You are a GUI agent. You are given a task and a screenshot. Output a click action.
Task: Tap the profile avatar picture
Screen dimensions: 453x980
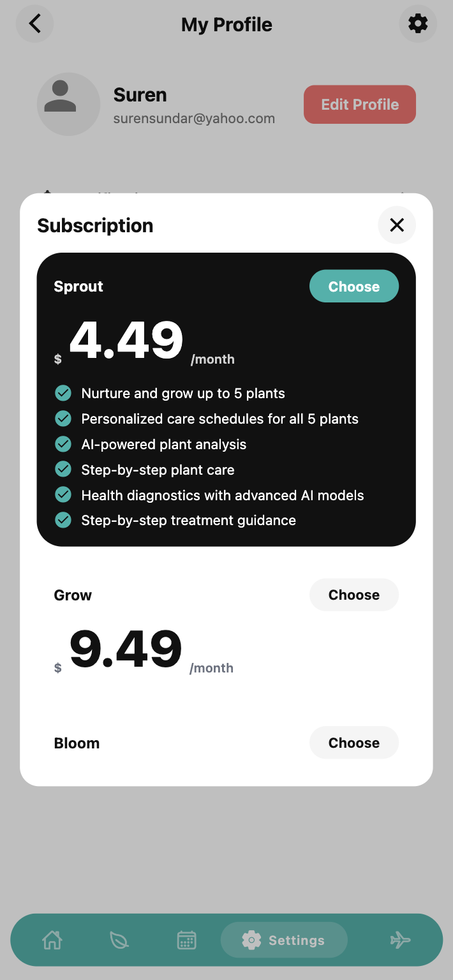pos(68,104)
